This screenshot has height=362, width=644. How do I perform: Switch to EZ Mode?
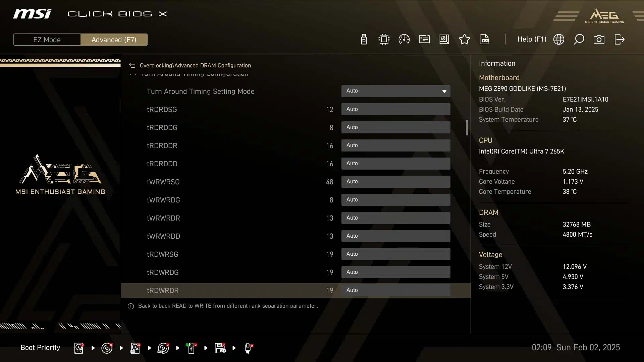(x=47, y=40)
